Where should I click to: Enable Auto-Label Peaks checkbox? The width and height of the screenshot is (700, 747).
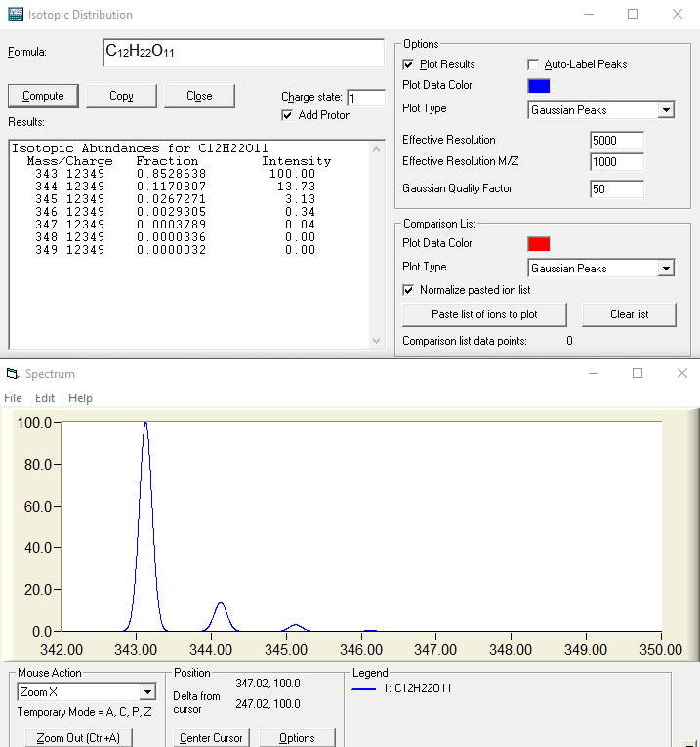pyautogui.click(x=533, y=64)
